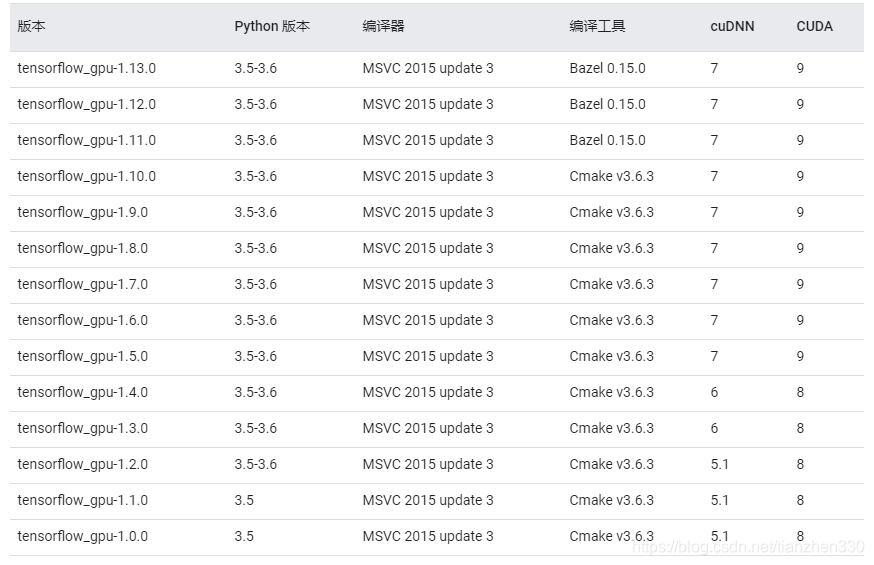Click CUDA value 8 in the 1.3.0 row
Screen dimensions: 874x565
pyautogui.click(x=800, y=429)
